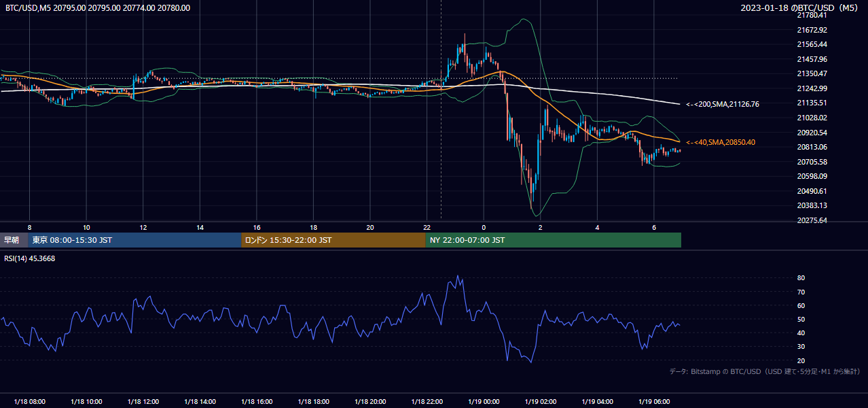868x408 pixels.
Task: Click RSI axis level 70
Action: coord(801,292)
